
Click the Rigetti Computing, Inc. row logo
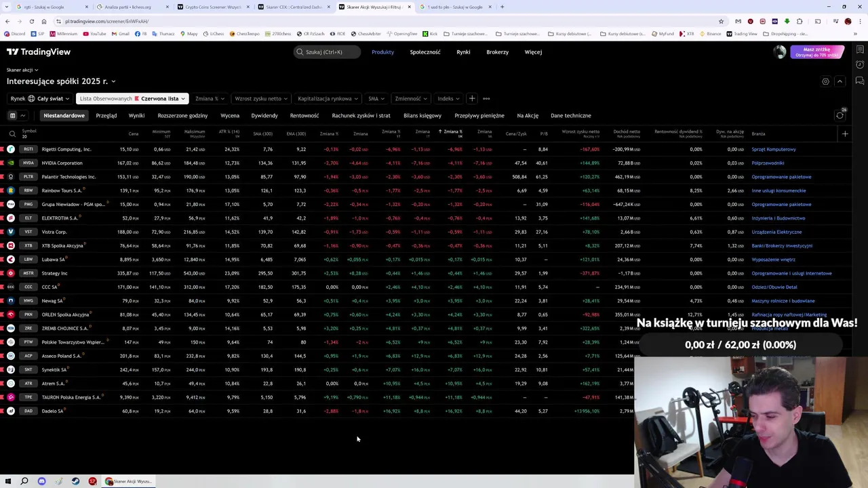pyautogui.click(x=11, y=149)
